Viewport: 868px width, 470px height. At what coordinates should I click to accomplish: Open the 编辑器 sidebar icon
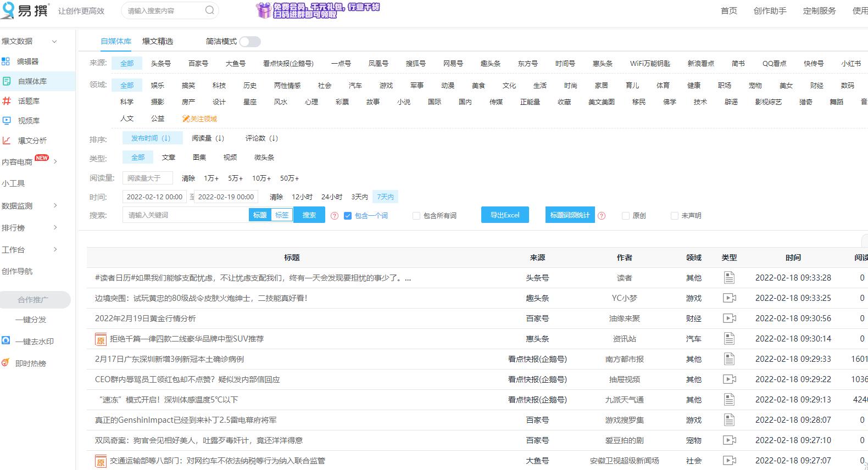6,61
